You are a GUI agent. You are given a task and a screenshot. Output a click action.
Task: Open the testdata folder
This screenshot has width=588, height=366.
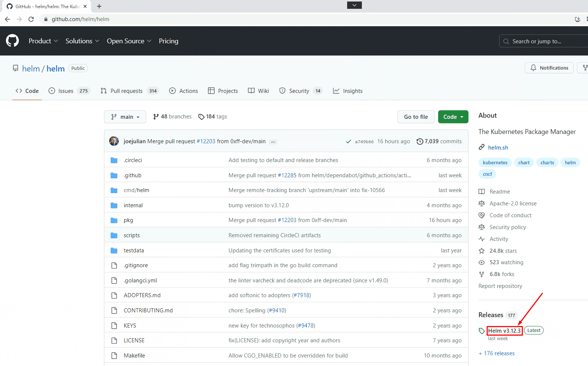tap(134, 251)
